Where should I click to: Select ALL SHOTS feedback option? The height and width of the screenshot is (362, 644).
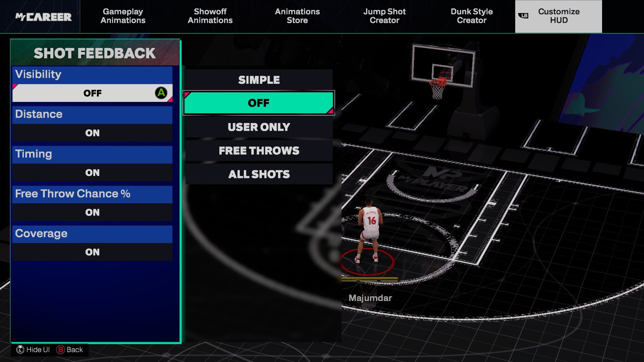tap(259, 174)
